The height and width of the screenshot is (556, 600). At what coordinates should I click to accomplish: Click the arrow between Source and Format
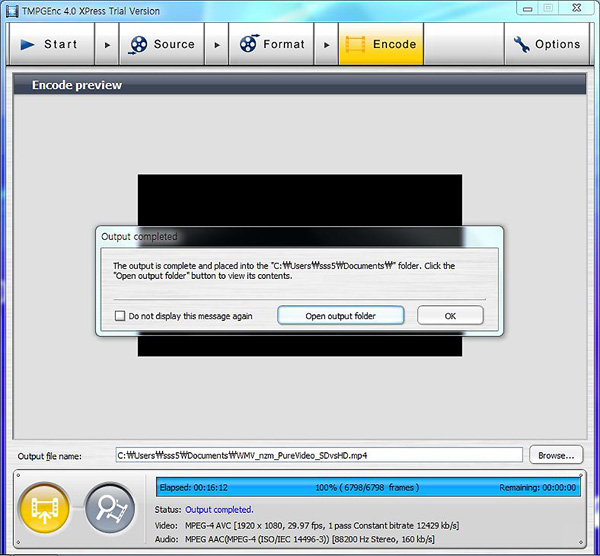(x=217, y=45)
